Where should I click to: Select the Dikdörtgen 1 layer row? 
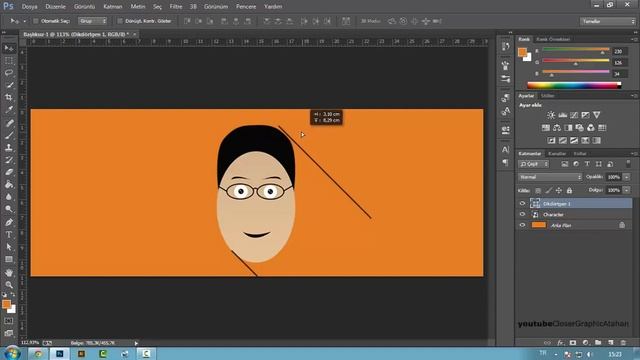[574, 203]
